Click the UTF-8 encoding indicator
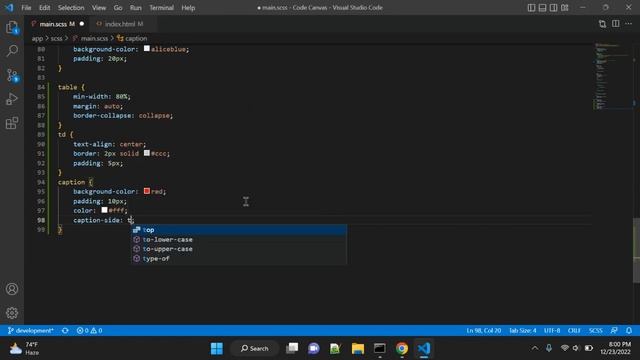640x360 pixels. 552,330
